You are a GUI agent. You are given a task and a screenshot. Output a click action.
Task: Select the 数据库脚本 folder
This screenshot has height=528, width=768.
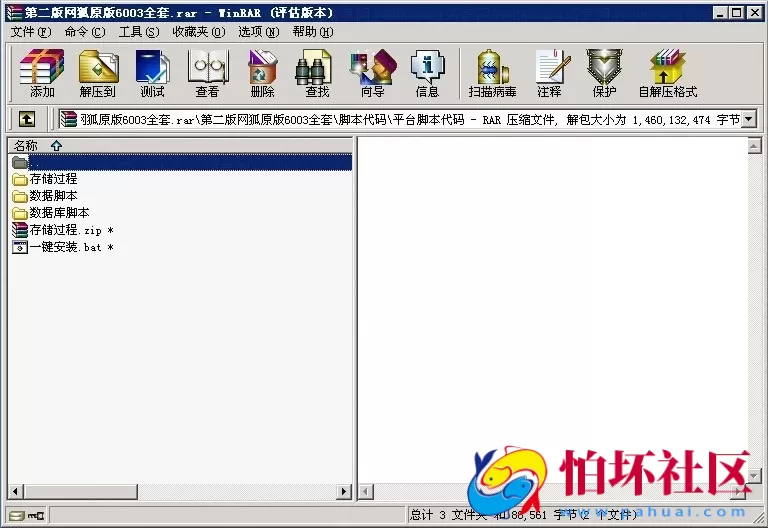[50, 213]
